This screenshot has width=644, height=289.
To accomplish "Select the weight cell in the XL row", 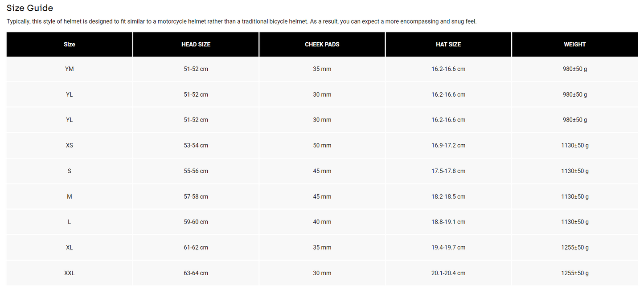I will pos(574,248).
